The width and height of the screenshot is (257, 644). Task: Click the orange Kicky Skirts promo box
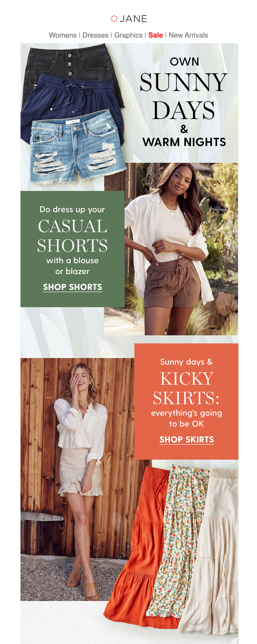[186, 401]
